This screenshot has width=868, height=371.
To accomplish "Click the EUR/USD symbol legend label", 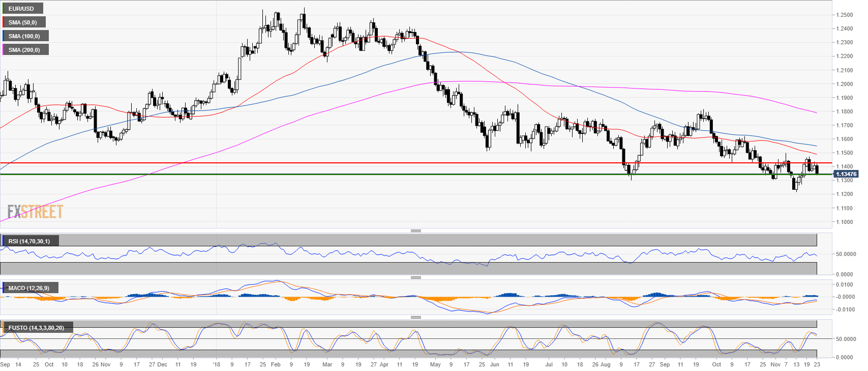I will coord(22,9).
